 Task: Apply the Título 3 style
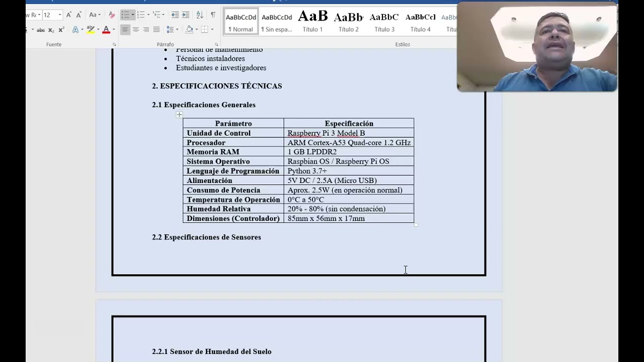point(384,22)
